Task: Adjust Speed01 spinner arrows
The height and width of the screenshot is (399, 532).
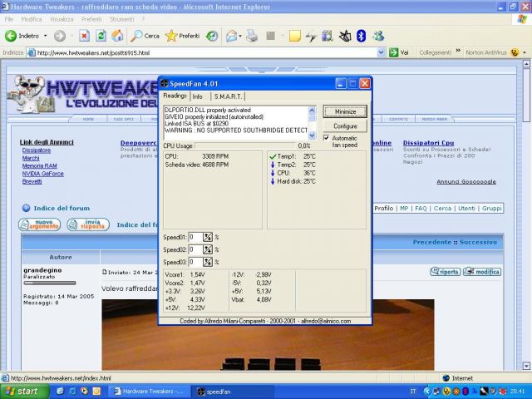Action: [x=208, y=237]
